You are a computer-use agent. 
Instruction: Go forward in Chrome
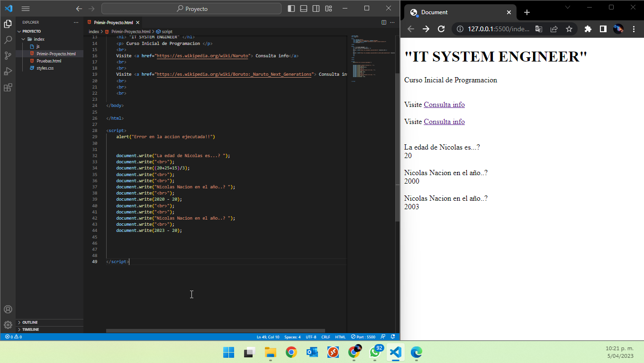[426, 29]
